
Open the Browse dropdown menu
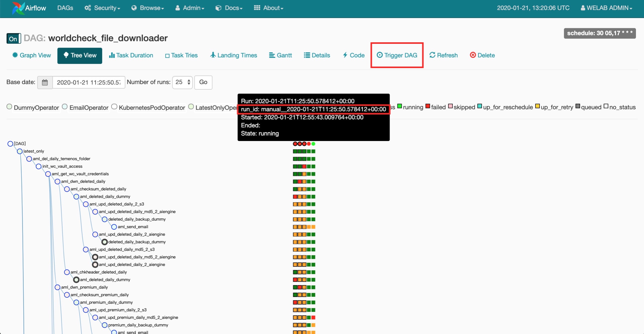click(148, 8)
